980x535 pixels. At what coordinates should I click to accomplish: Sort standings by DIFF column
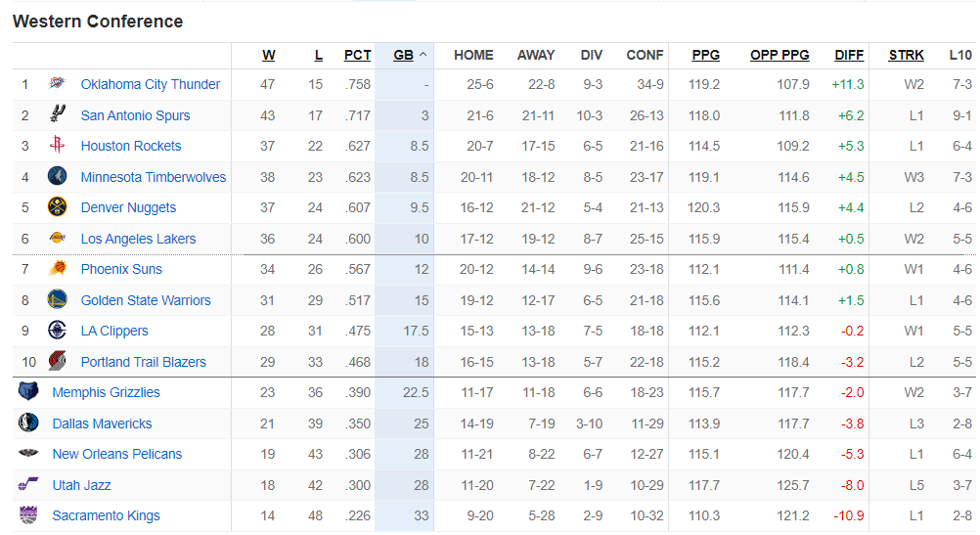click(849, 56)
